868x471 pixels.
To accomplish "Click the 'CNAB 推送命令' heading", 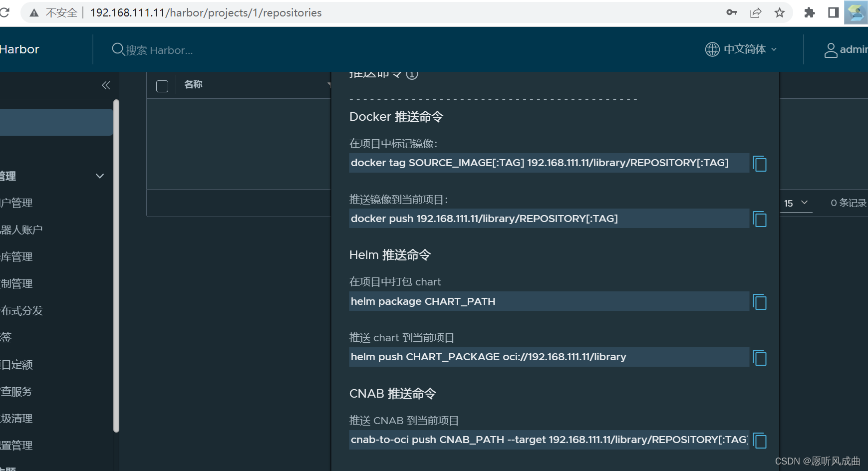I will point(393,394).
